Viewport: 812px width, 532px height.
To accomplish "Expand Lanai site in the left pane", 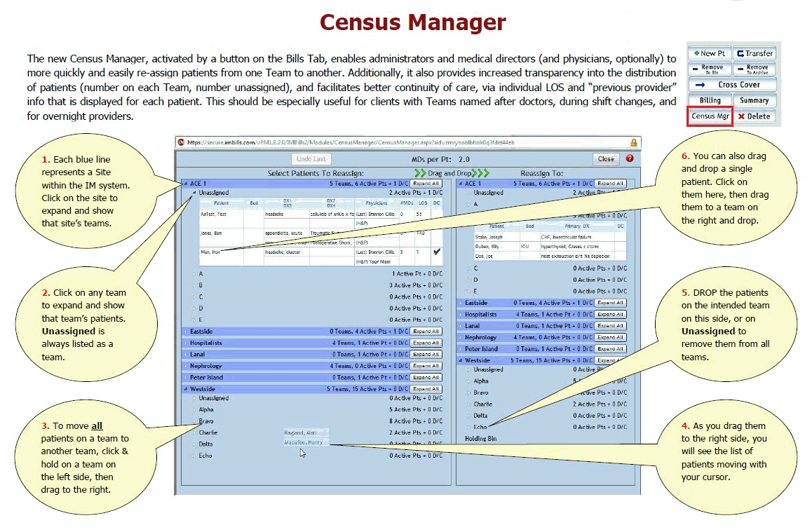I will pos(186,355).
